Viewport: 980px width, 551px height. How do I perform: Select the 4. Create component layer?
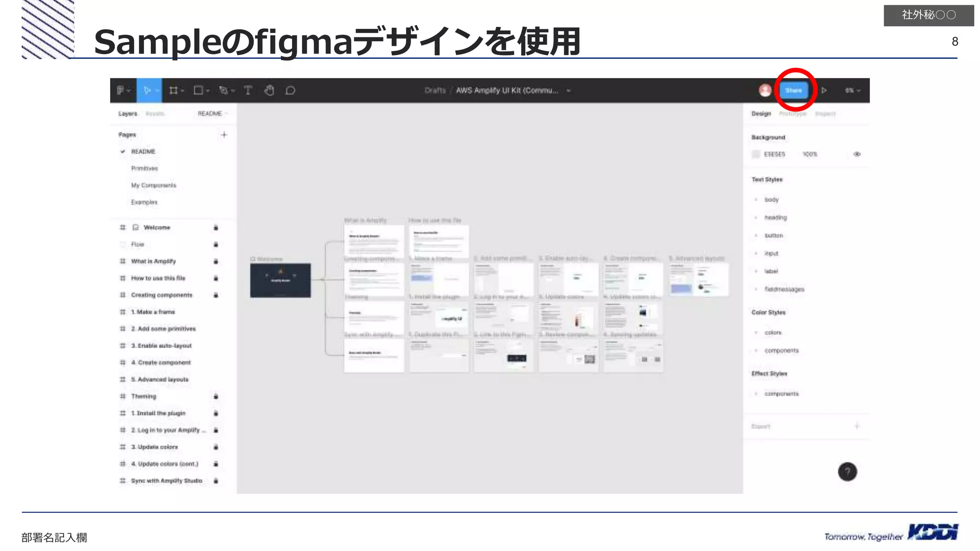point(161,363)
